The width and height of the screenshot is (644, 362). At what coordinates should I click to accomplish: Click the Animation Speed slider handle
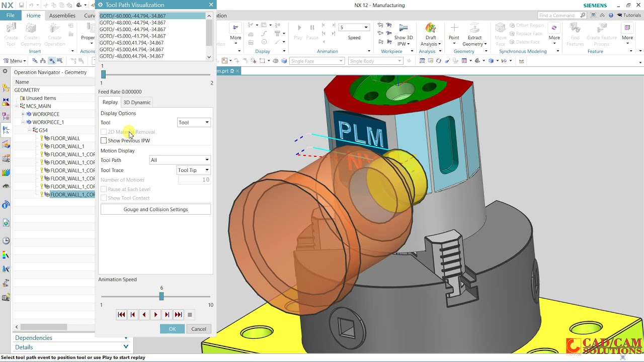pos(162,296)
